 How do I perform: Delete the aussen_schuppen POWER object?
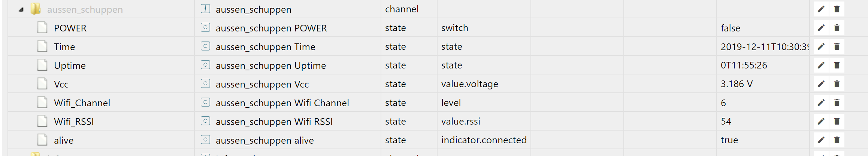tap(837, 28)
